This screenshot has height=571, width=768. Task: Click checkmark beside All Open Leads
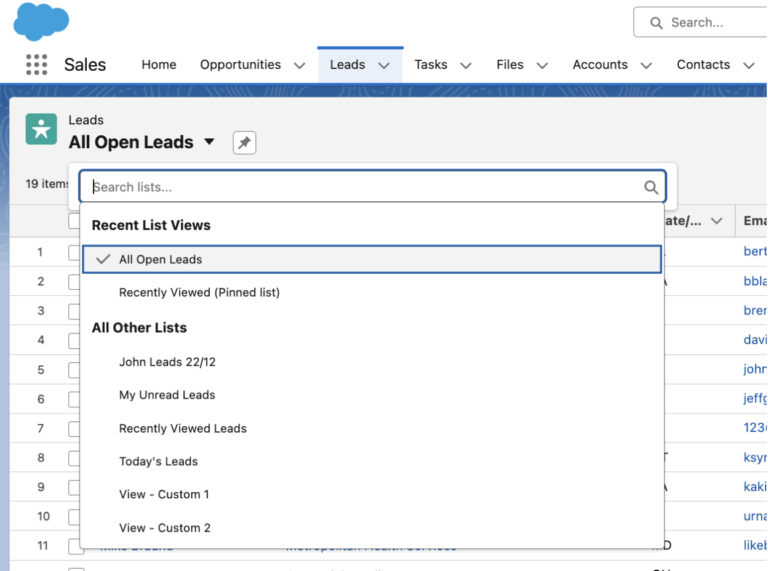[x=103, y=259]
